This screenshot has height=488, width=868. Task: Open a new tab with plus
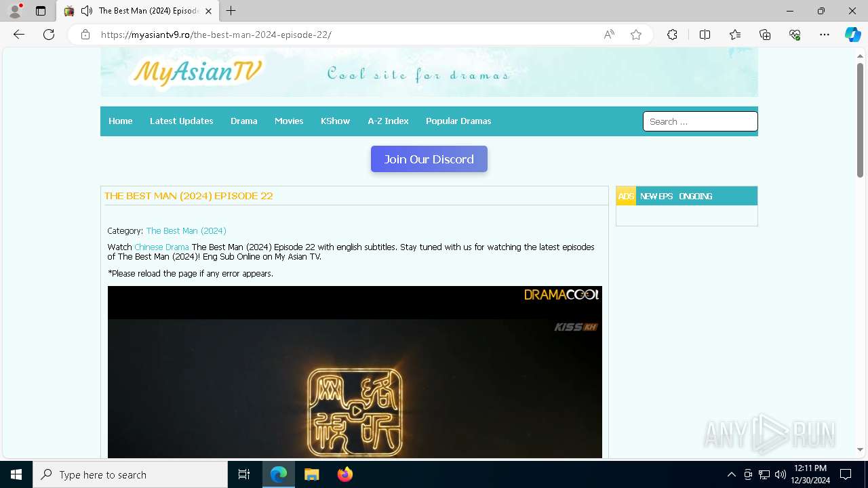pos(231,11)
